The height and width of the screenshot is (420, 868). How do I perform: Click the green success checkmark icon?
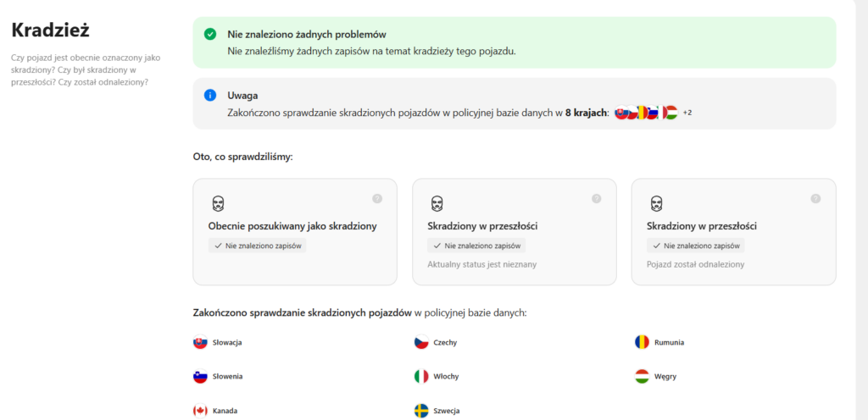coord(210,35)
